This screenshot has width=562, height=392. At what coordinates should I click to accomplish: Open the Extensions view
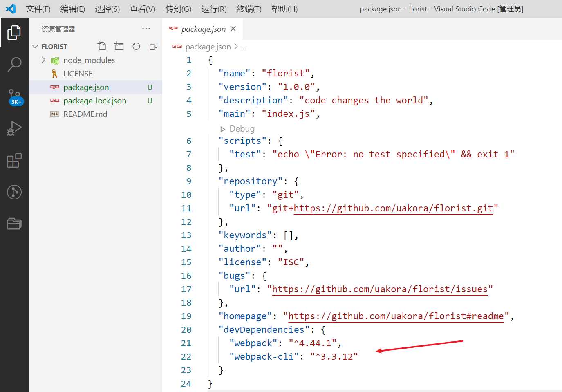pos(14,160)
